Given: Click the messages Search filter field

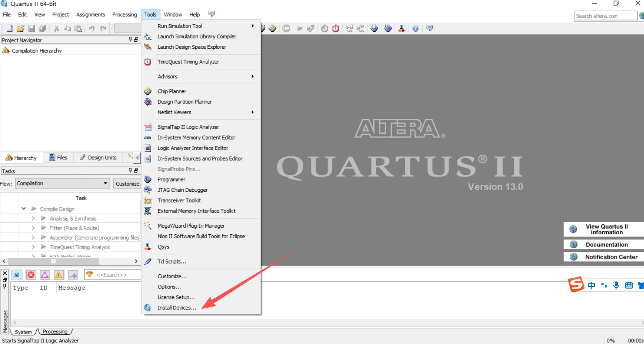Looking at the screenshot, I should (112, 275).
